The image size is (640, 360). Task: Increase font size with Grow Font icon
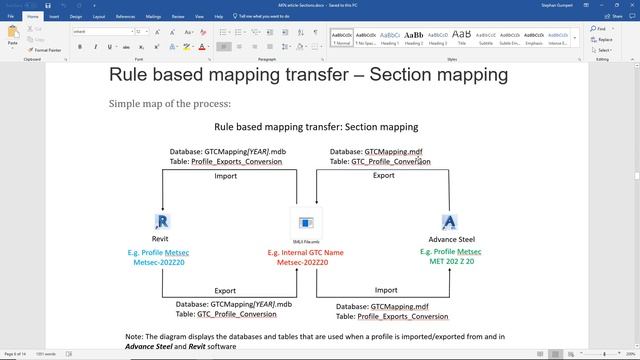(x=158, y=32)
